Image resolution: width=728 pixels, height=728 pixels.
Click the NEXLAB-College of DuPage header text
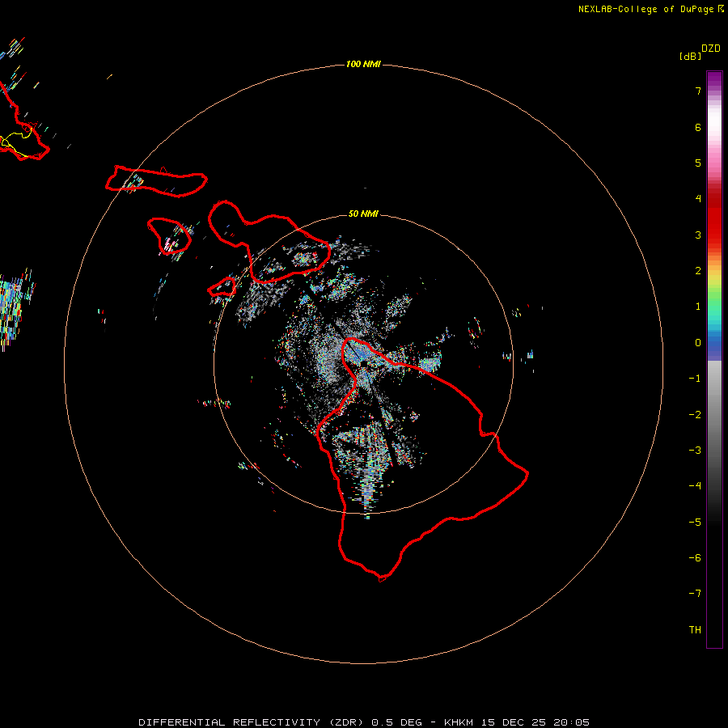[x=645, y=9]
